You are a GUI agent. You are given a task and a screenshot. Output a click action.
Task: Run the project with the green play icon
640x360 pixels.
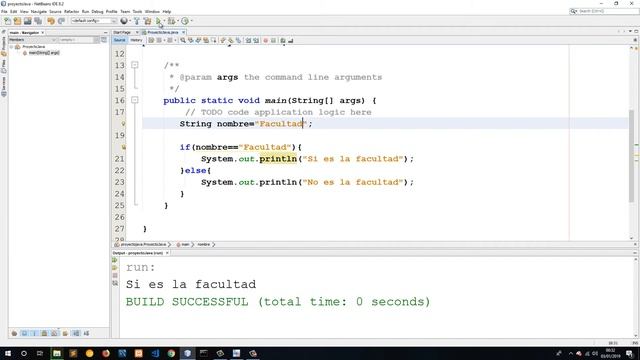pos(158,21)
